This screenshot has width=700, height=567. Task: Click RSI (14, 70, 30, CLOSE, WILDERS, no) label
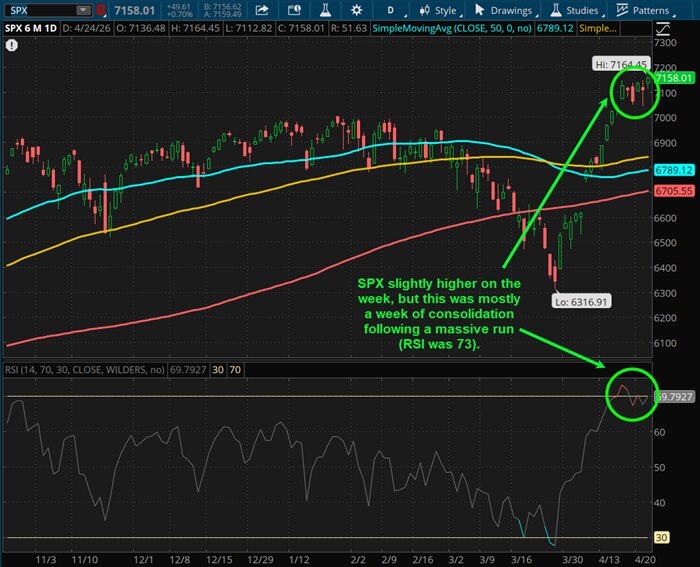[84, 370]
